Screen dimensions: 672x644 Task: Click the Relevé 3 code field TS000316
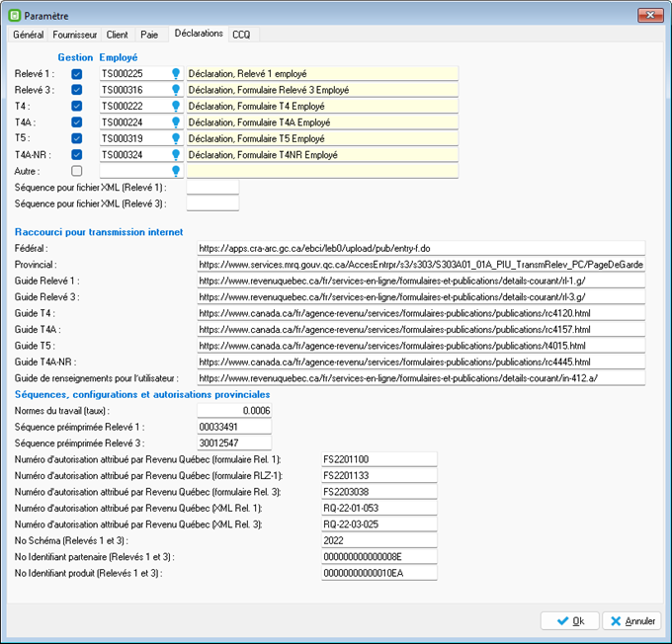pos(135,90)
